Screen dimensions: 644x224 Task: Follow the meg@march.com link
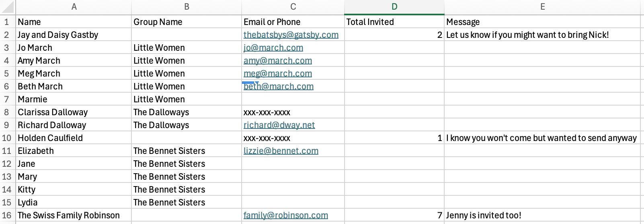pyautogui.click(x=277, y=74)
